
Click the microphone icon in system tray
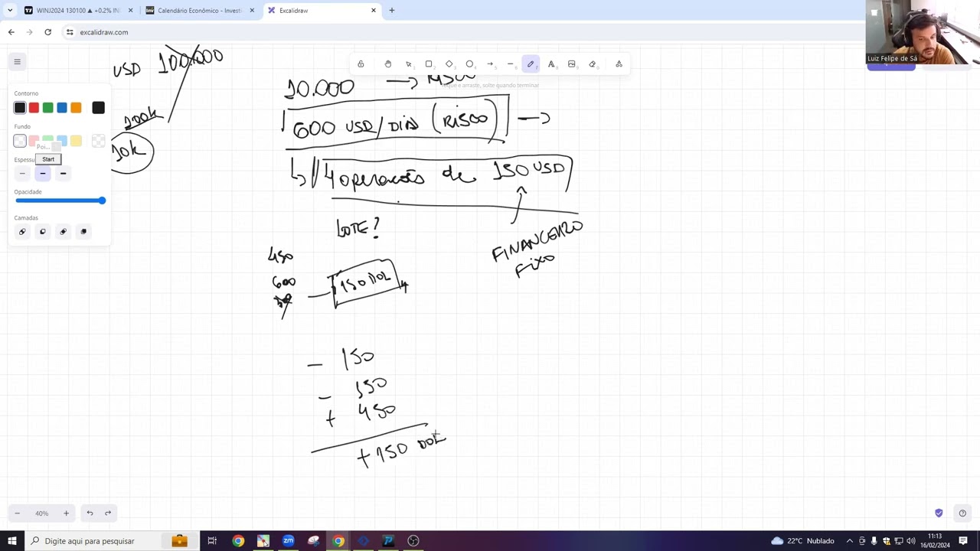874,541
